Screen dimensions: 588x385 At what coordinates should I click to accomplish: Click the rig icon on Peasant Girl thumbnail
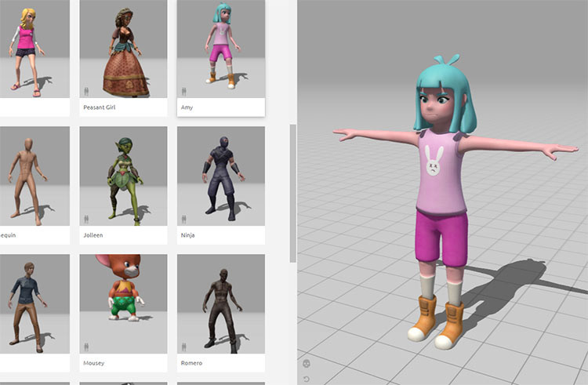[x=86, y=91]
